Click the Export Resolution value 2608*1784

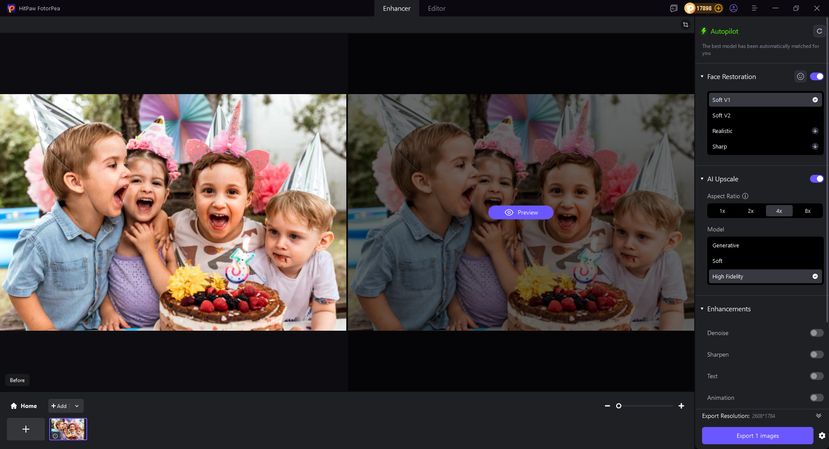[x=765, y=416]
